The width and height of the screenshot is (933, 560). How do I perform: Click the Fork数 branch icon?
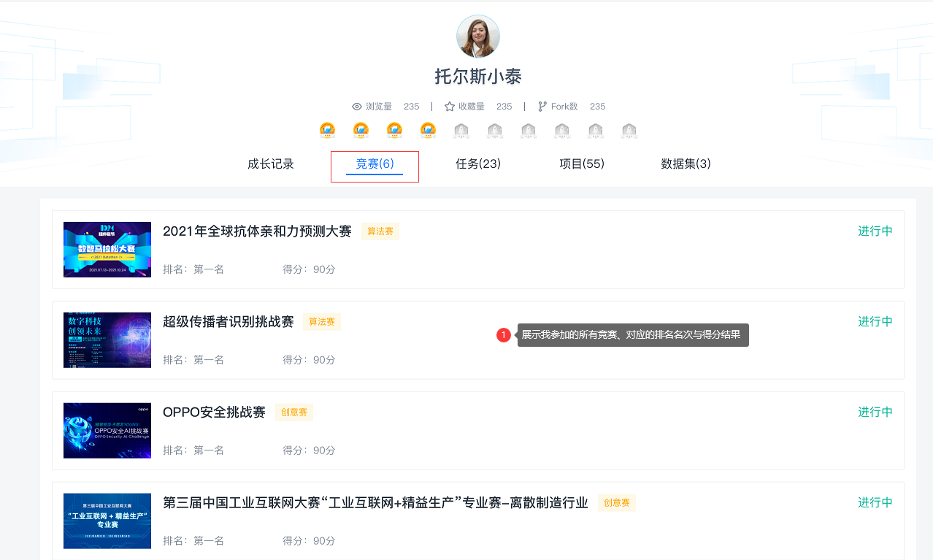point(542,107)
